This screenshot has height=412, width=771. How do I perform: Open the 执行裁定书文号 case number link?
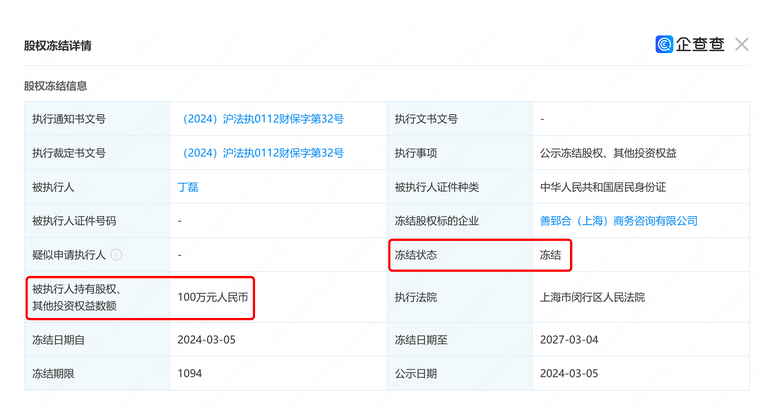[261, 153]
